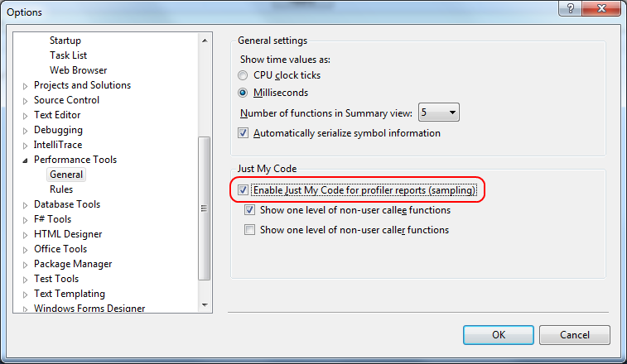Screen dimensions: 627x364
Task: Expand the Projects and Solutions node
Action: tap(25, 86)
